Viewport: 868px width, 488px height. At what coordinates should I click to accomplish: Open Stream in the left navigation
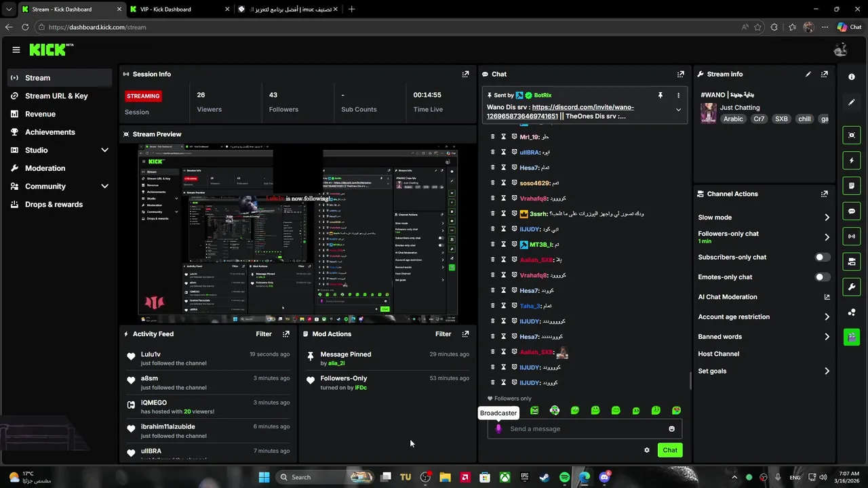coord(60,78)
